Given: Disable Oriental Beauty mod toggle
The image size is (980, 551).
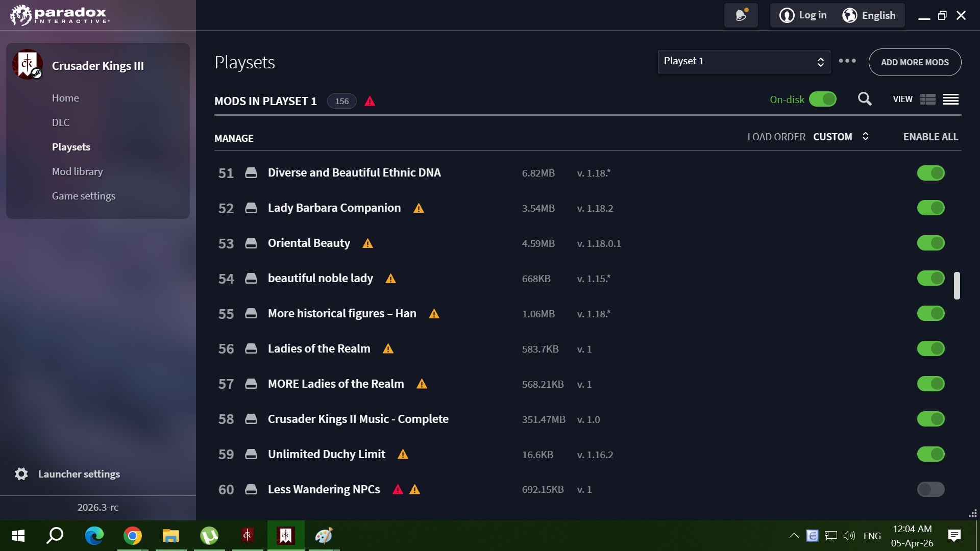Looking at the screenshot, I should pyautogui.click(x=931, y=243).
